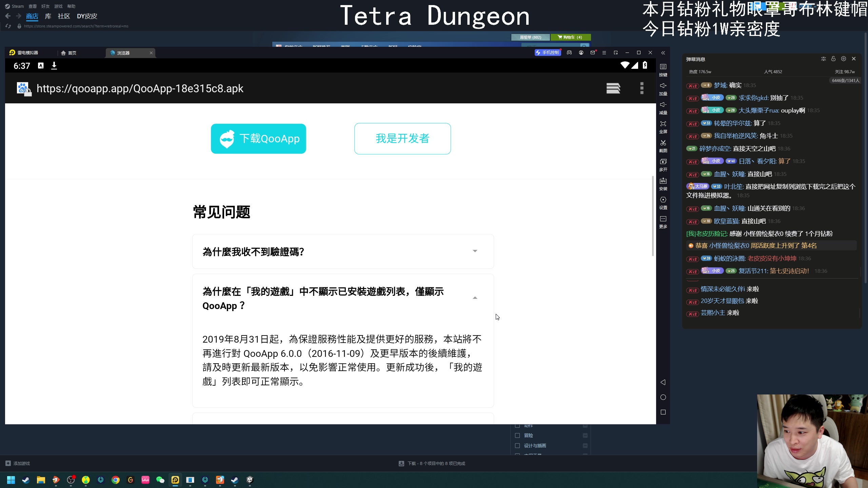The height and width of the screenshot is (488, 868).
Task: Click 关注 badge beside 芸熙小主
Action: coord(692,314)
